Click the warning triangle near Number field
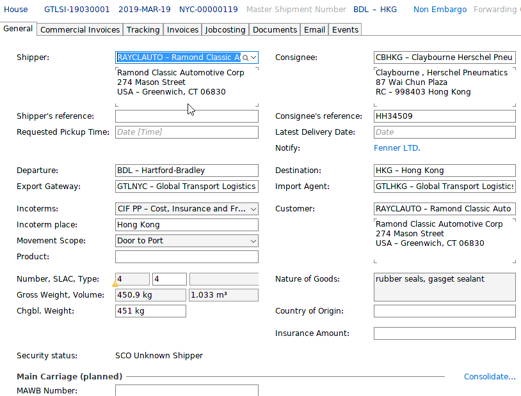Image resolution: width=521 pixels, height=396 pixels. 115,284
